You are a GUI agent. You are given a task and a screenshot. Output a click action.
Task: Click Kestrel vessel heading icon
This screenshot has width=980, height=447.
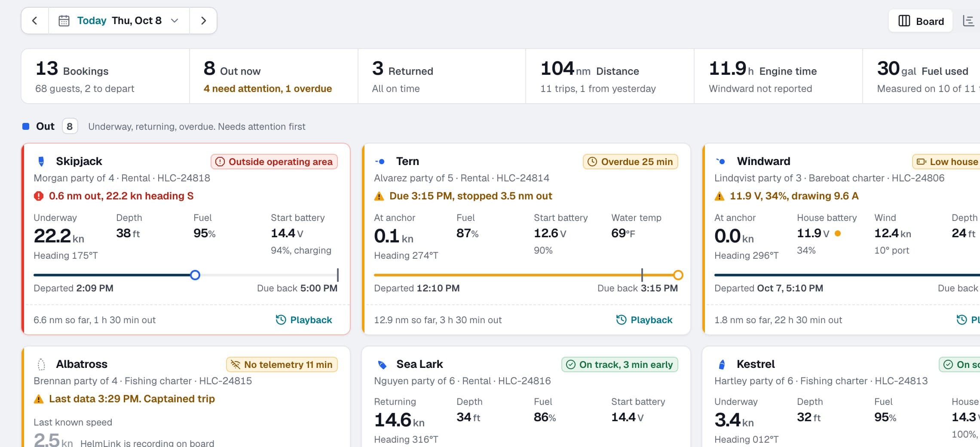point(722,364)
